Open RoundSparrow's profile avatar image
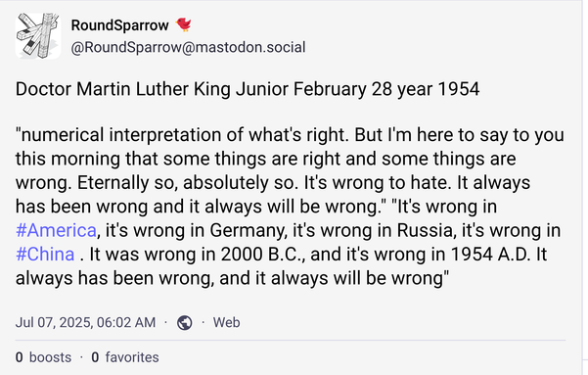This screenshot has height=375, width=588. (x=38, y=36)
